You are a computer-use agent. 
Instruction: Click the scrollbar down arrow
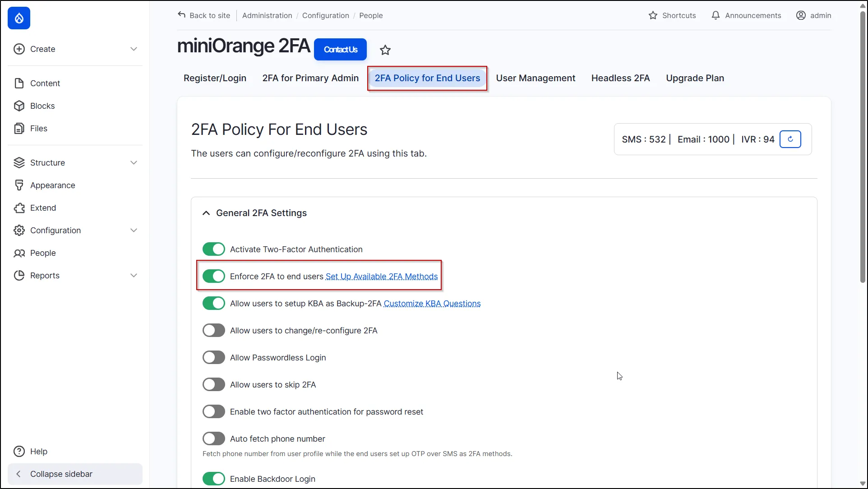(863, 484)
